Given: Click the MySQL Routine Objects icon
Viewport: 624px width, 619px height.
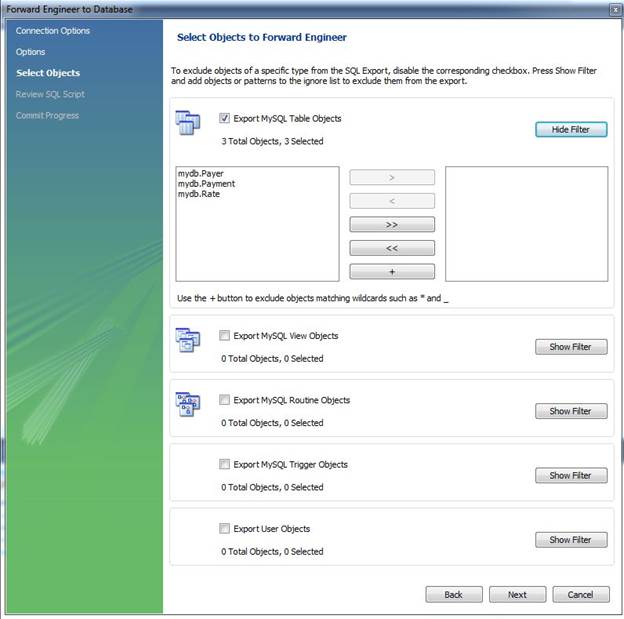Looking at the screenshot, I should [188, 404].
